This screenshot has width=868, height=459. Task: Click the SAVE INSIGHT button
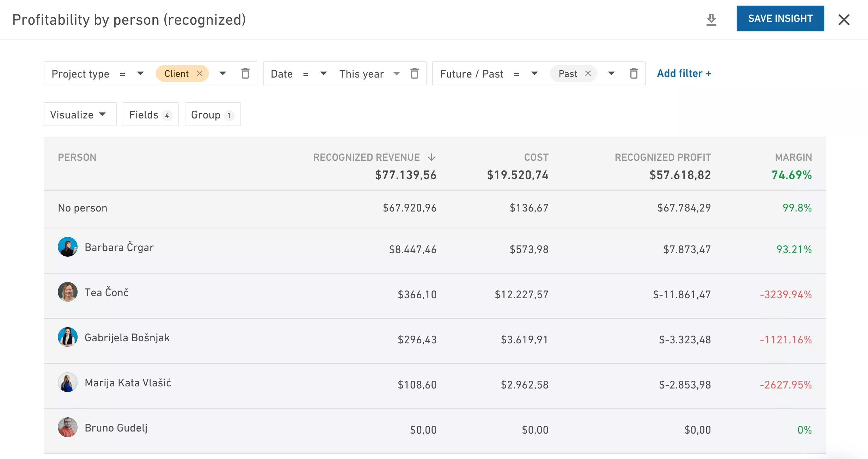pos(780,18)
